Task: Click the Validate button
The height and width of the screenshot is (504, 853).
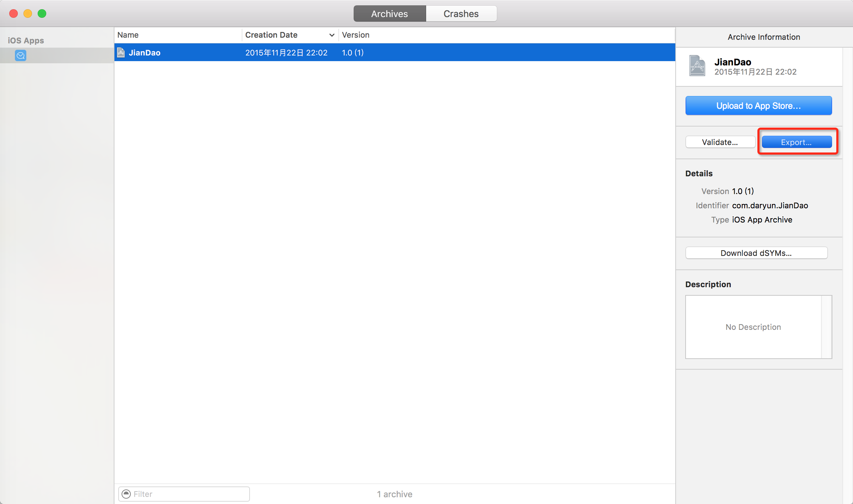Action: (720, 142)
